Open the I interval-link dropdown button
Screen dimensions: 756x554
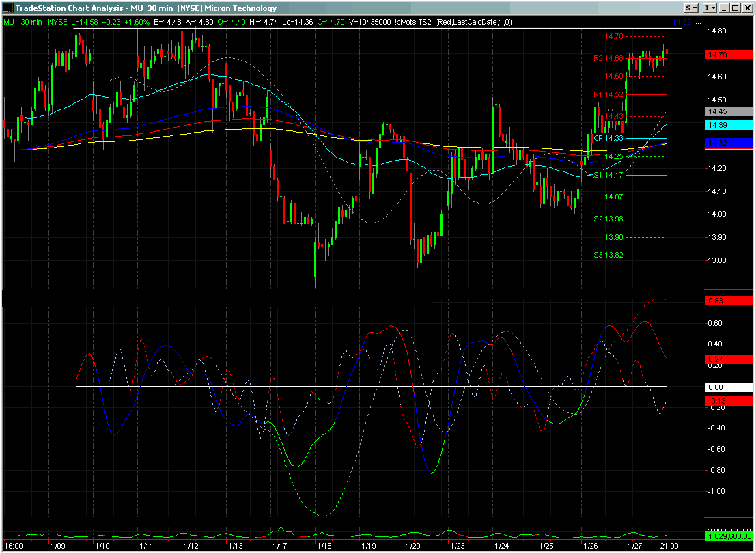coord(710,8)
